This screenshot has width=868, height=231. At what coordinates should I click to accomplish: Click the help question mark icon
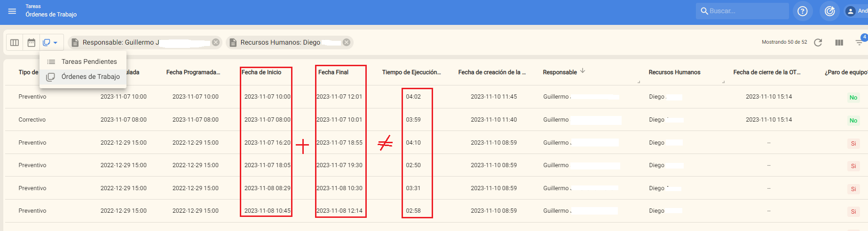pos(802,11)
